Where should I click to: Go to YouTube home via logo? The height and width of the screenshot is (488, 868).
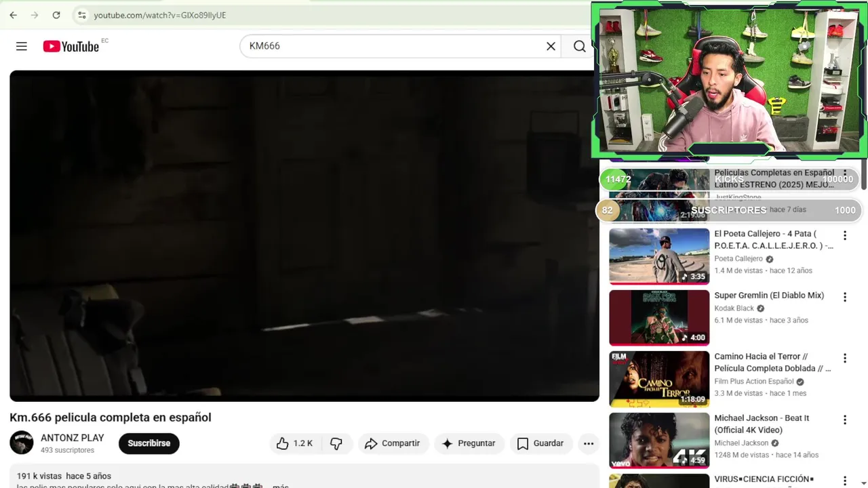coord(71,46)
